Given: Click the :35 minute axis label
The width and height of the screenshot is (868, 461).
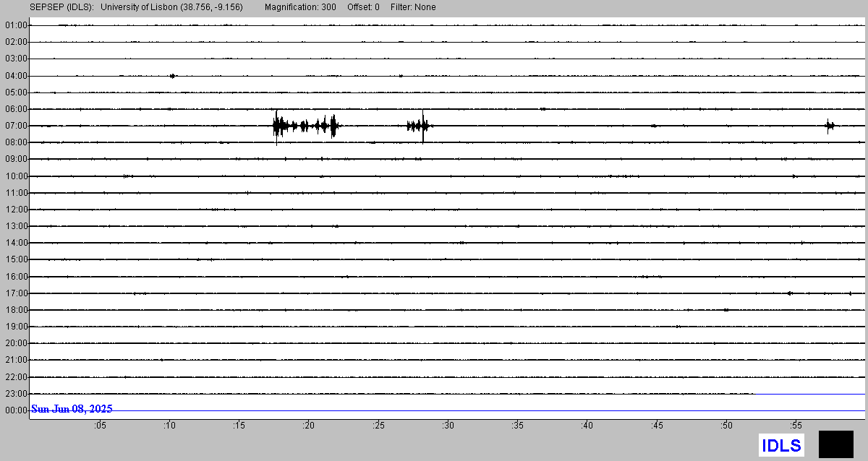Looking at the screenshot, I should pyautogui.click(x=517, y=426).
